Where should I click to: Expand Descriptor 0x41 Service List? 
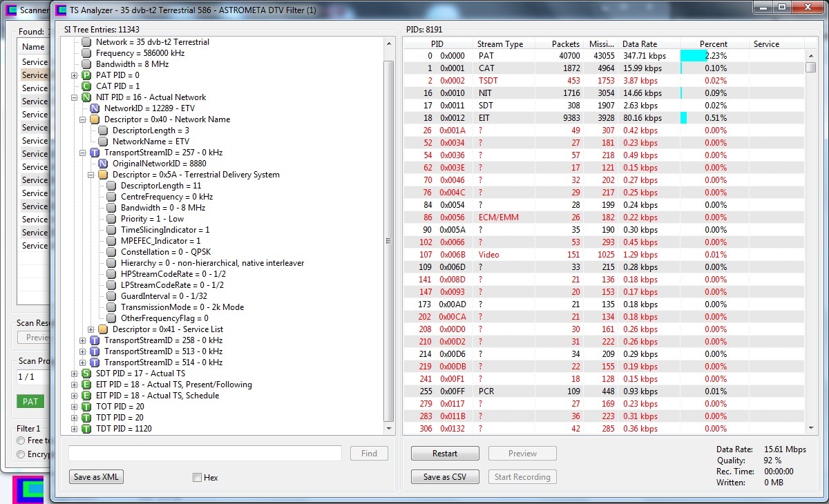(91, 329)
